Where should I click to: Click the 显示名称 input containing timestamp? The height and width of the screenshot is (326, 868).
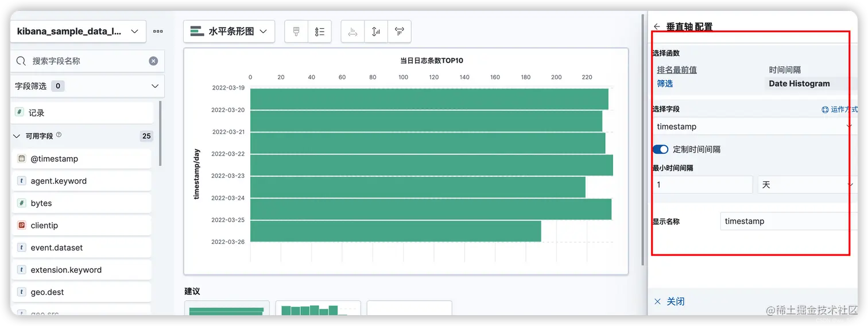coord(789,221)
